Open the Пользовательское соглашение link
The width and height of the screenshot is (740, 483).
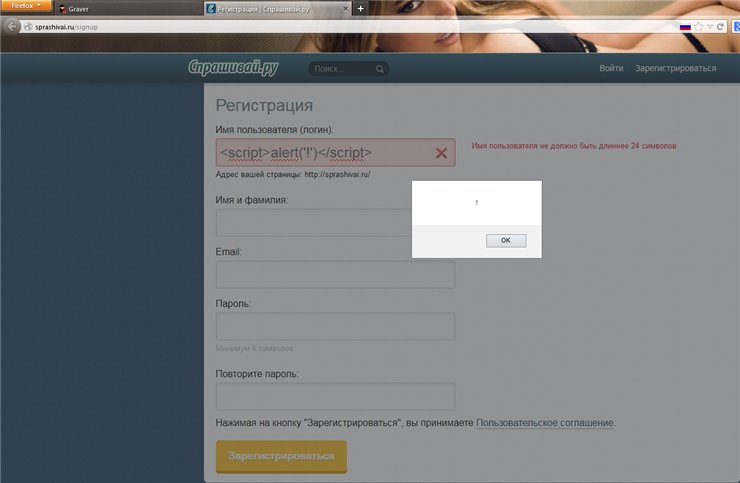(545, 423)
